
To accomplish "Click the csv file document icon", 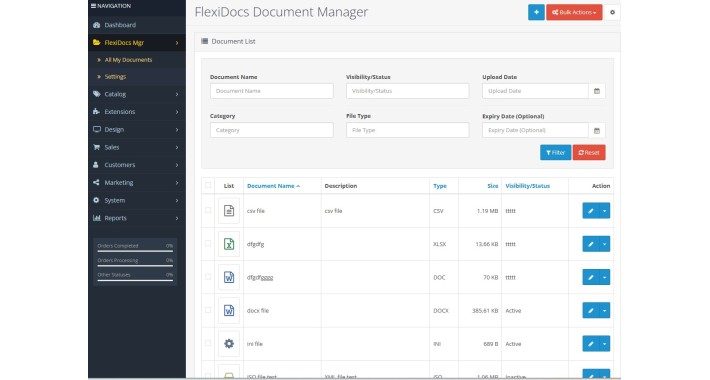I will [229, 211].
